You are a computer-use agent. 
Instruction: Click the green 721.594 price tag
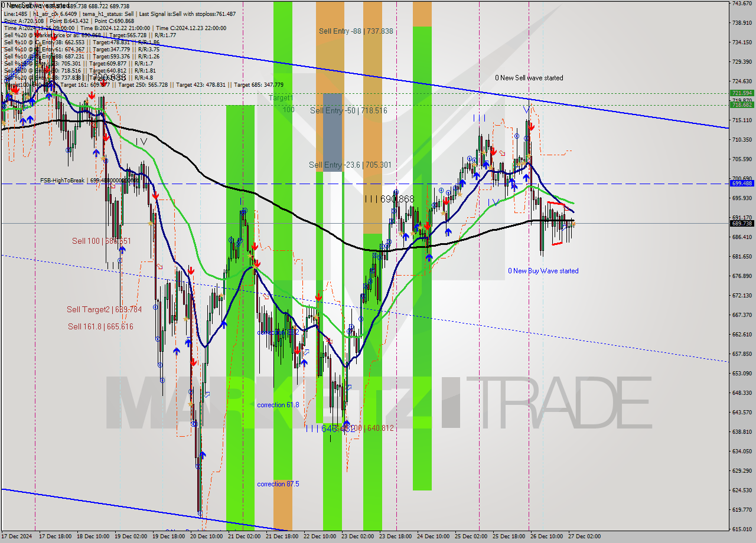pyautogui.click(x=742, y=93)
